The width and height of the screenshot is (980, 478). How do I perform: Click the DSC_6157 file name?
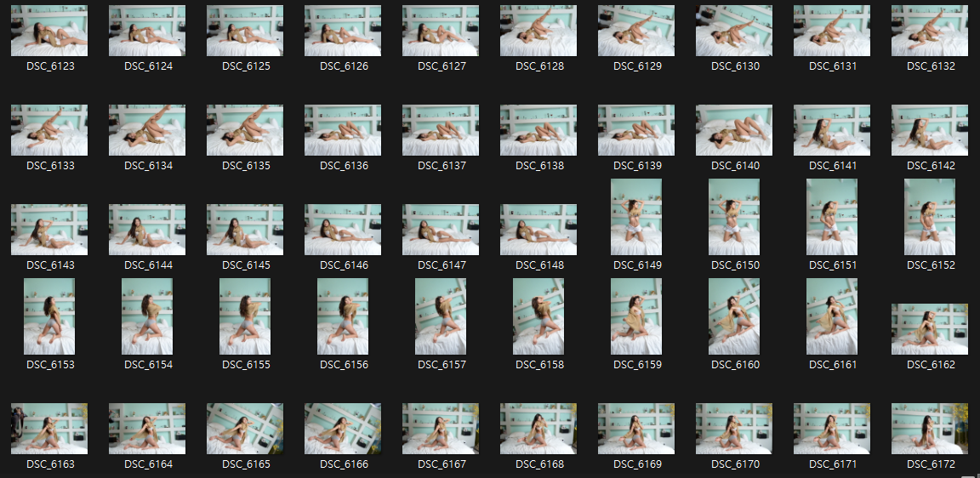point(441,364)
